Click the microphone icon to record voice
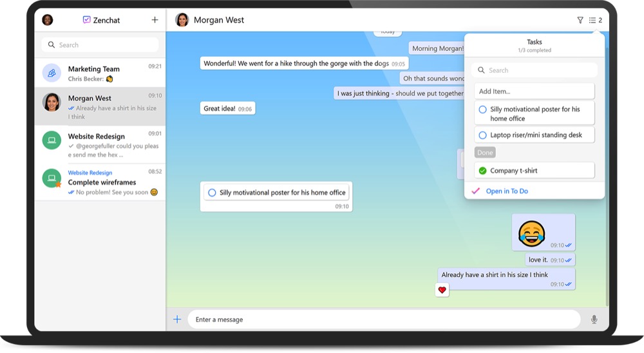The height and width of the screenshot is (353, 644). [594, 320]
